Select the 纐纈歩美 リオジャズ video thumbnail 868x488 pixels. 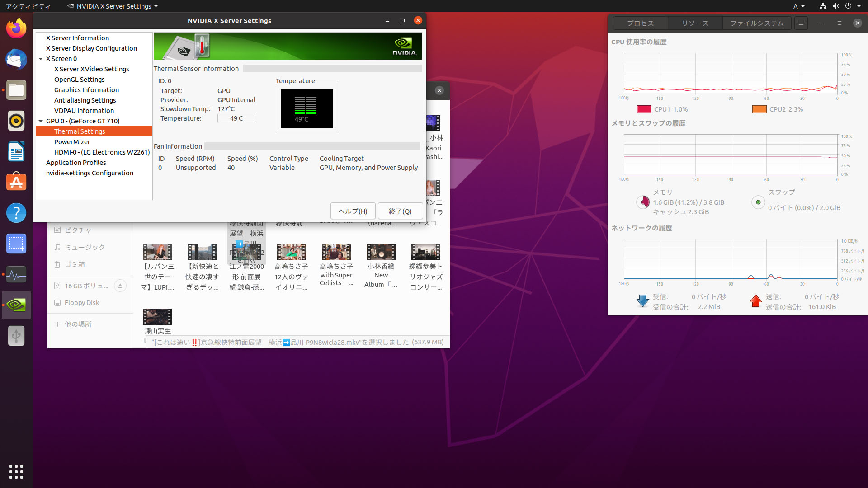pos(426,252)
